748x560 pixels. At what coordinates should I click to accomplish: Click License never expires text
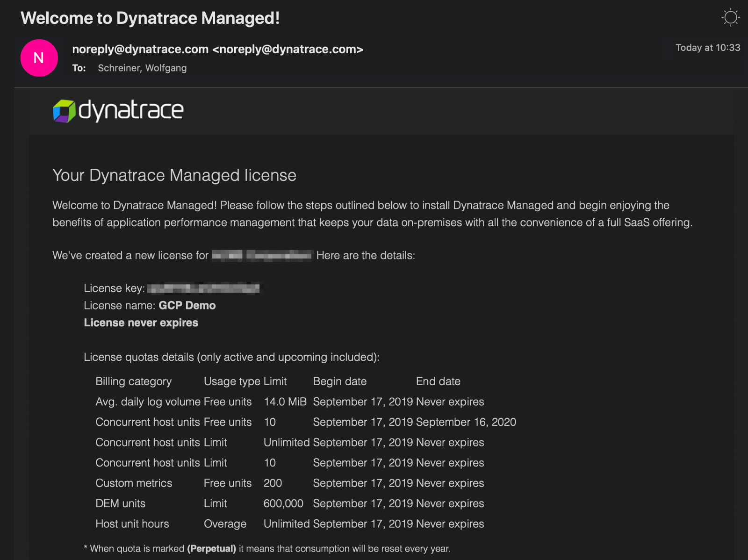click(141, 323)
